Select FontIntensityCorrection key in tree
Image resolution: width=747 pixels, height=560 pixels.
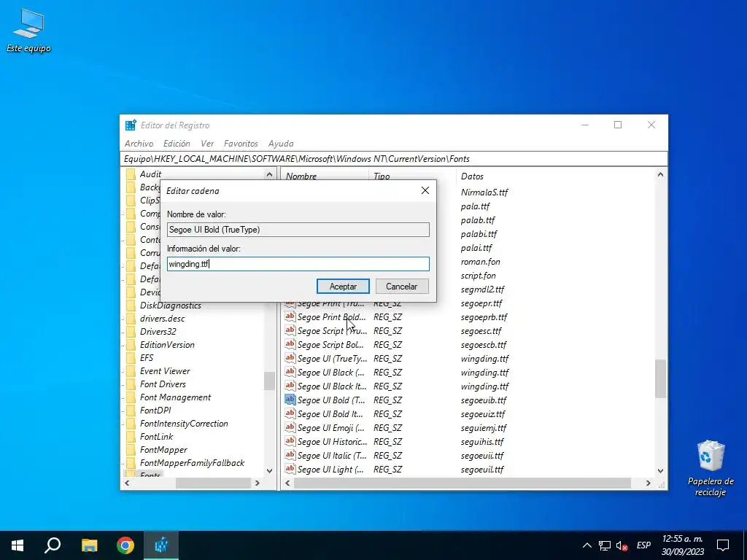pos(183,424)
